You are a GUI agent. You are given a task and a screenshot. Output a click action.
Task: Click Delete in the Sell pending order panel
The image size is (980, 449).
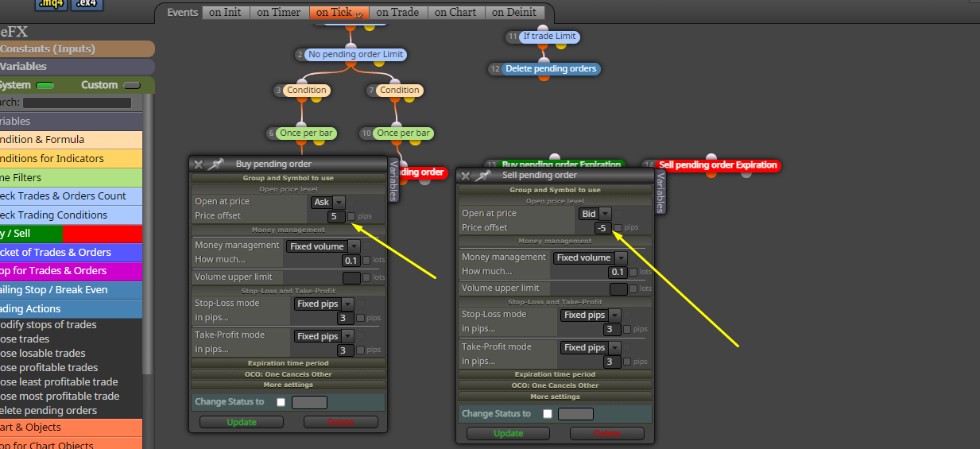click(x=607, y=433)
